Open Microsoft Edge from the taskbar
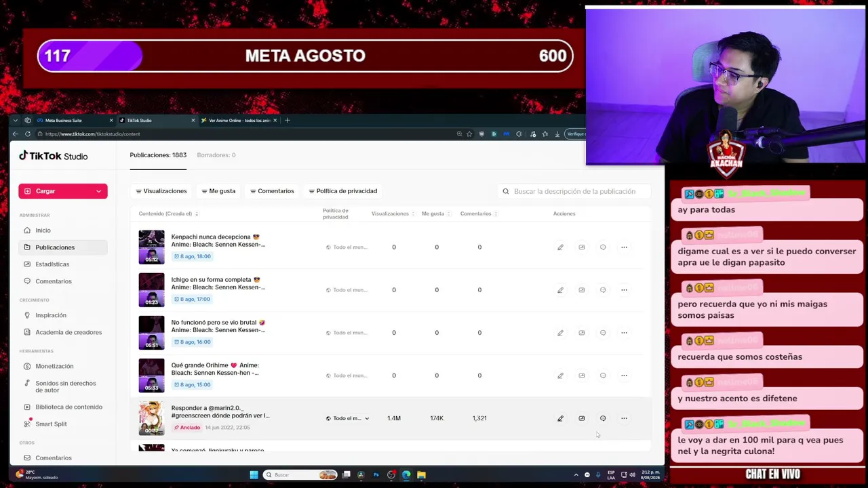This screenshot has height=488, width=868. [x=406, y=475]
